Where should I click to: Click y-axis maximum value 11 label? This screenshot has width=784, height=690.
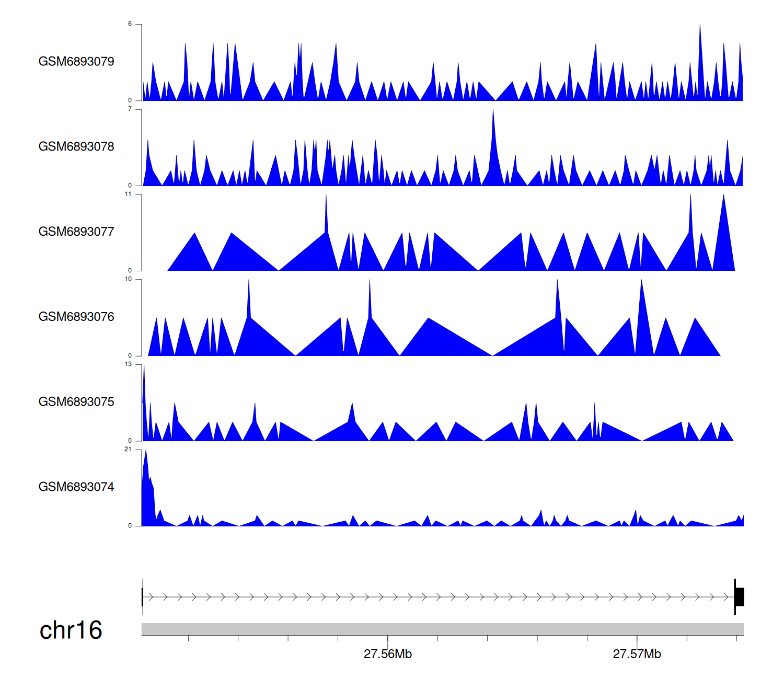128,194
